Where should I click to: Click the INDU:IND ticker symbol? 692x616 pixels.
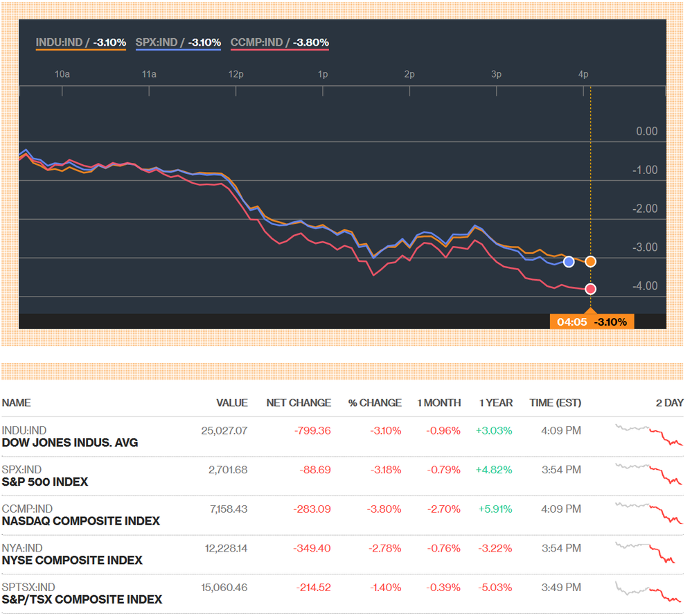tap(24, 430)
